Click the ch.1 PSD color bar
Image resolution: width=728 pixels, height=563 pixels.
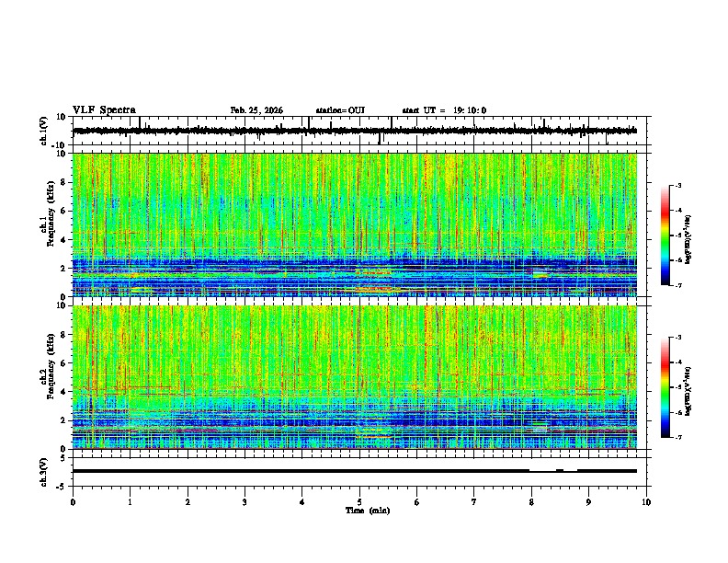[665, 236]
